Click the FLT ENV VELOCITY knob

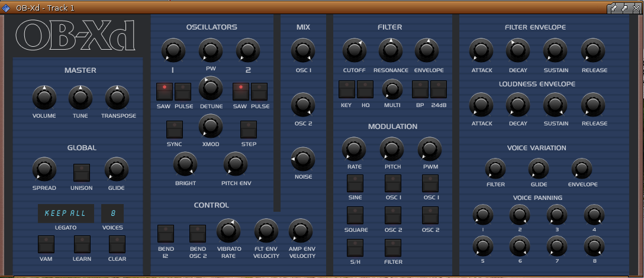[x=266, y=230]
